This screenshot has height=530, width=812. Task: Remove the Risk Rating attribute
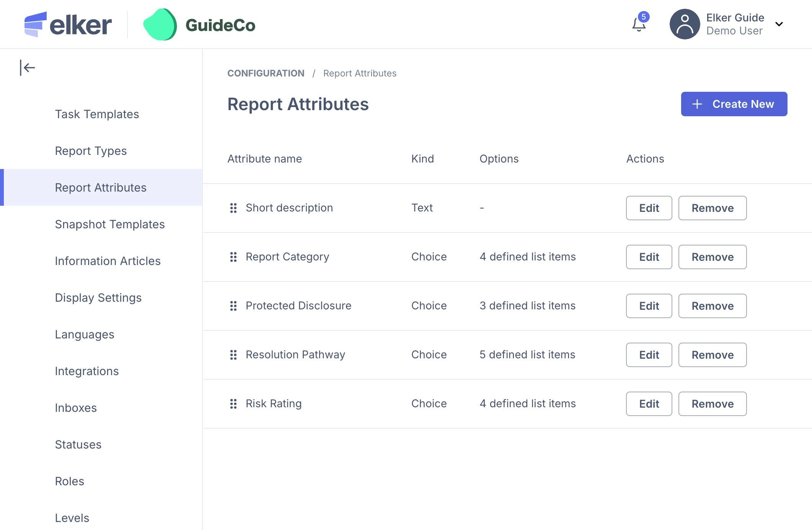712,404
